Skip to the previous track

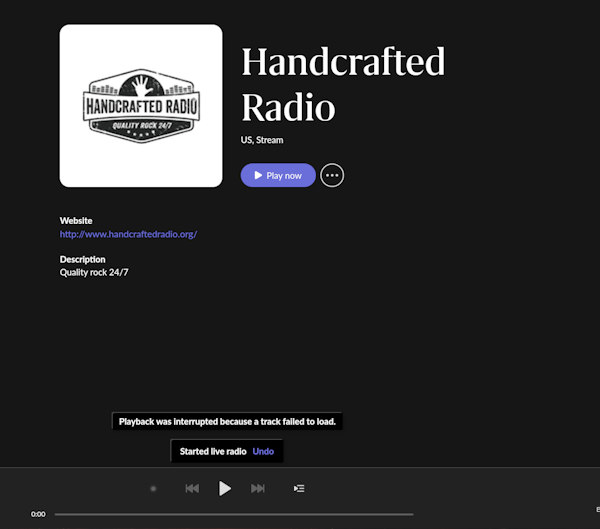click(192, 488)
